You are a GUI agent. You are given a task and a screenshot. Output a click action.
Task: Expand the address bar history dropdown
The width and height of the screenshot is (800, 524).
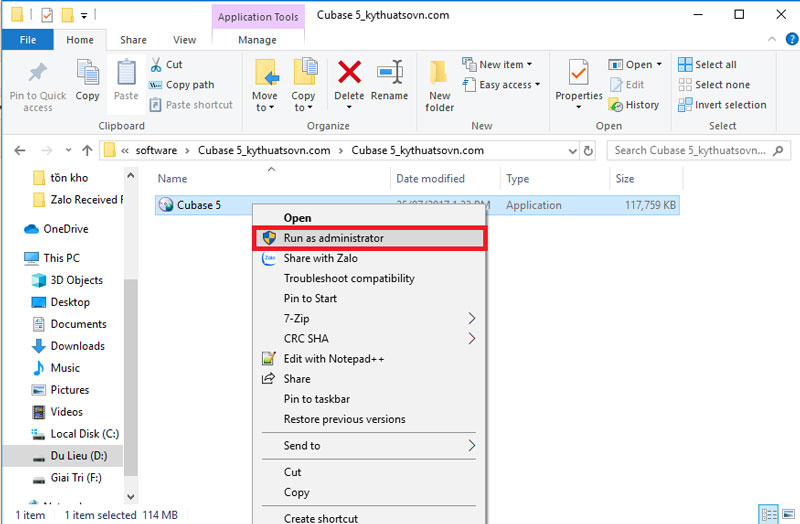coord(572,151)
